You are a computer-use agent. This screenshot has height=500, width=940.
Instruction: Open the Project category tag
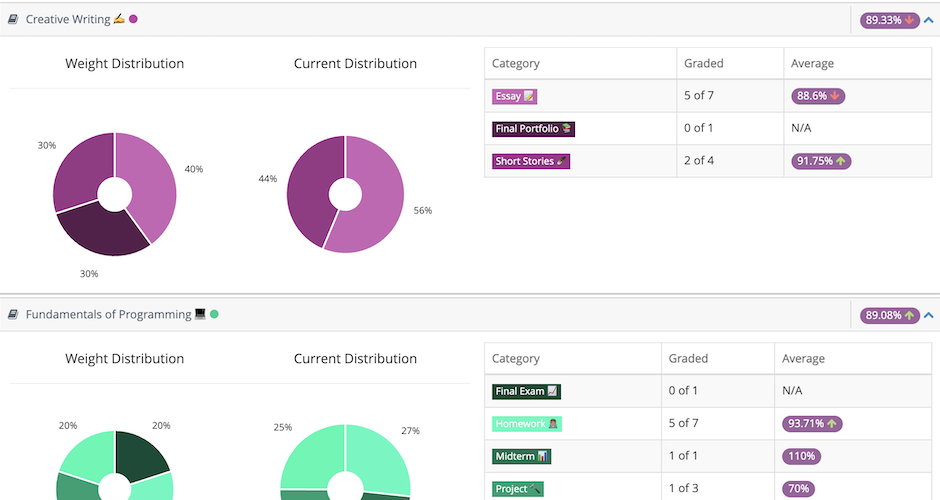click(x=518, y=489)
